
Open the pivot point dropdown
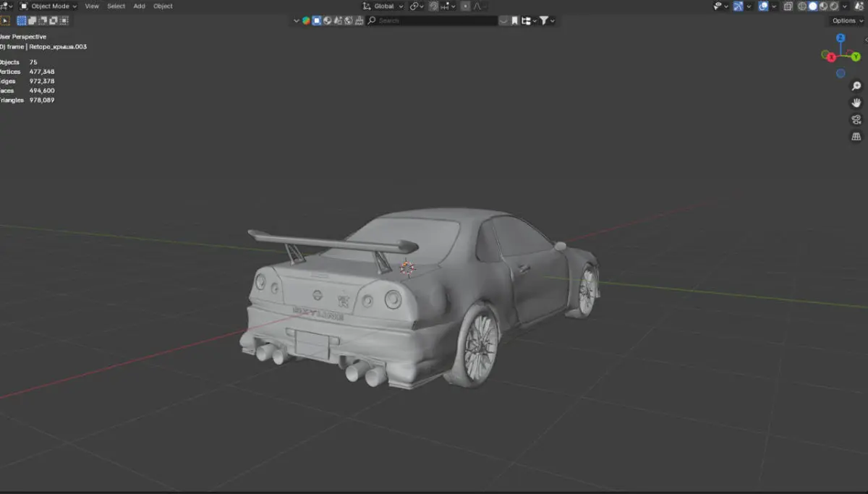416,6
